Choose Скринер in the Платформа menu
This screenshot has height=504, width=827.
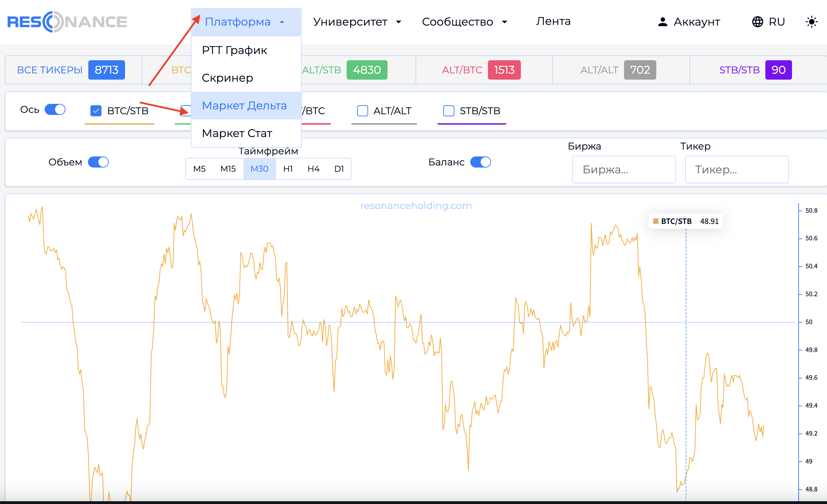228,78
